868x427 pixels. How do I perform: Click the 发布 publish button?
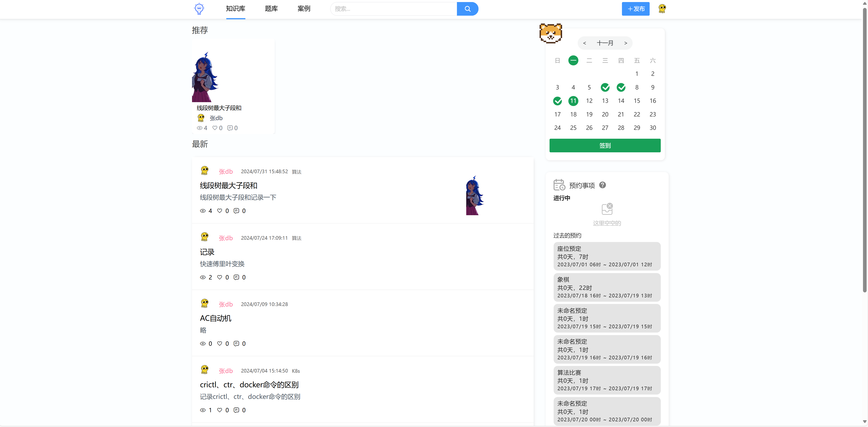click(636, 9)
